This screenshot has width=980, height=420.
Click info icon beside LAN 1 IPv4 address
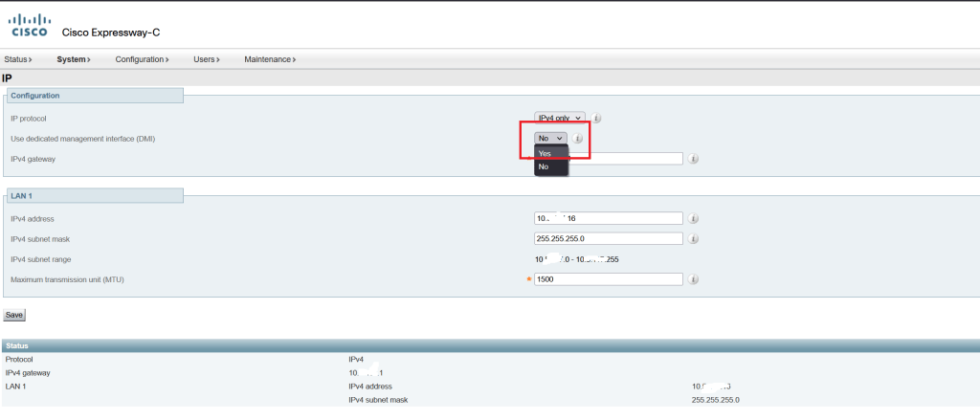[693, 218]
